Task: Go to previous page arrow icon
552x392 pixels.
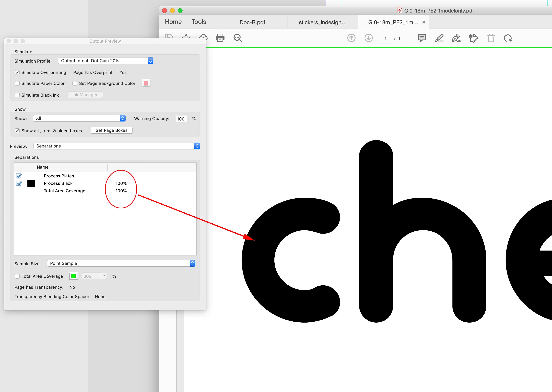Action: point(351,38)
